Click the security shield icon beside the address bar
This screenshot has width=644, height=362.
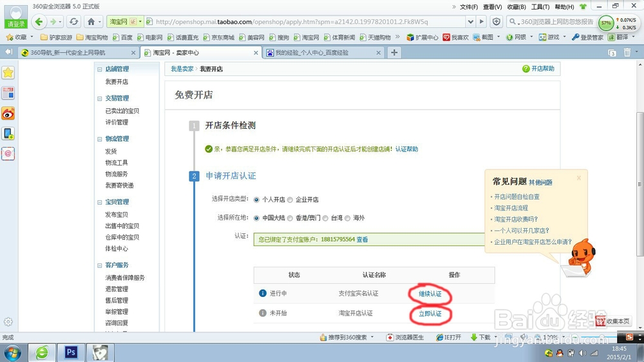click(496, 21)
